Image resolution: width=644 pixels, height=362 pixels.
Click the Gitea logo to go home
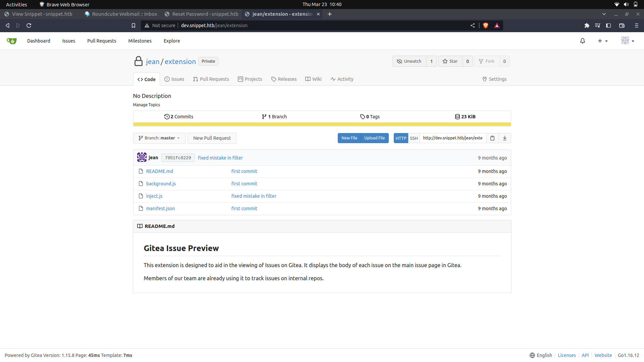click(x=11, y=41)
